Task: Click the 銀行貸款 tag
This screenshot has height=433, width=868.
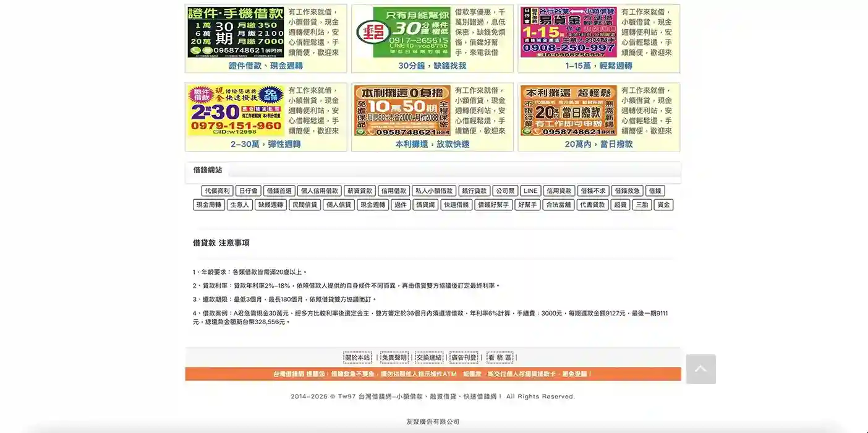Action: point(474,191)
